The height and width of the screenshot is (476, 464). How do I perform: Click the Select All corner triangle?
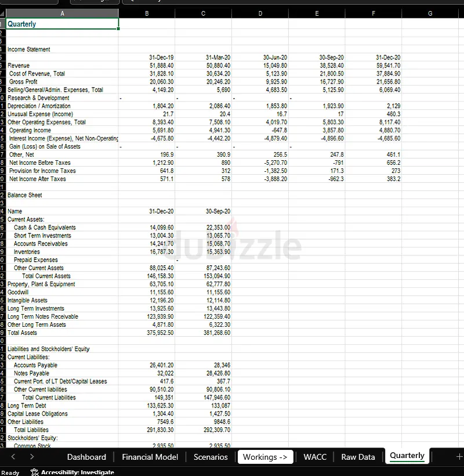click(3, 13)
